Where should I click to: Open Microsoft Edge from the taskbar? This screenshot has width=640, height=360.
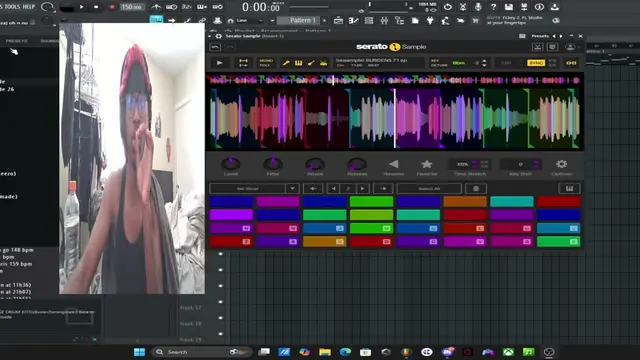pyautogui.click(x=345, y=352)
